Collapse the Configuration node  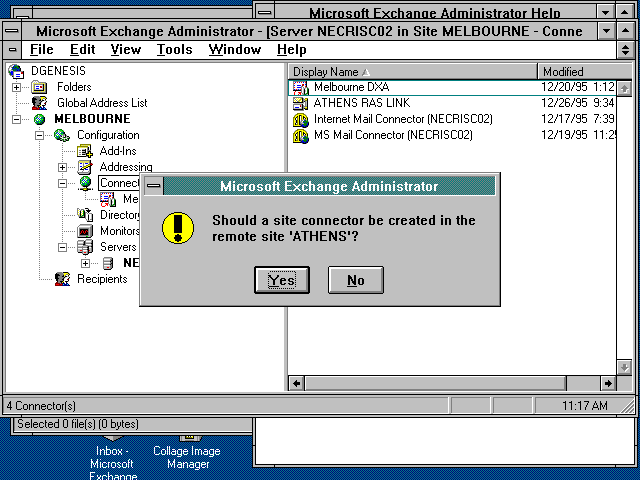coord(39,135)
